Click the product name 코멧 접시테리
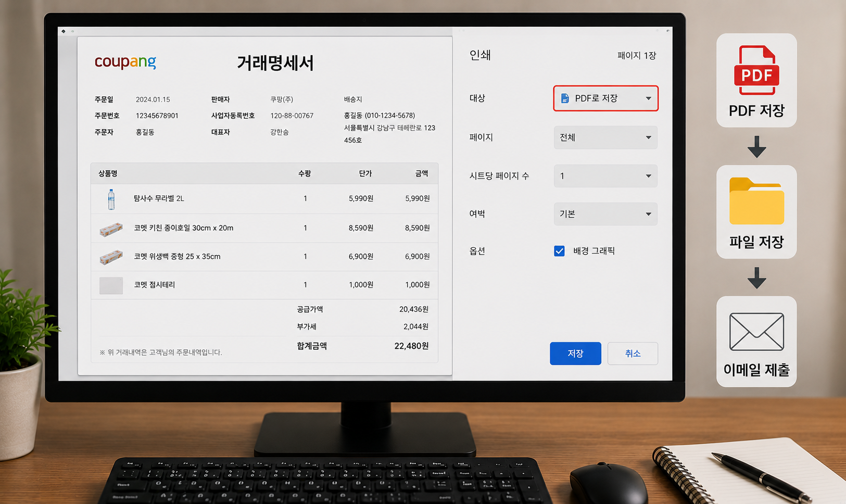This screenshot has width=846, height=504. (154, 285)
